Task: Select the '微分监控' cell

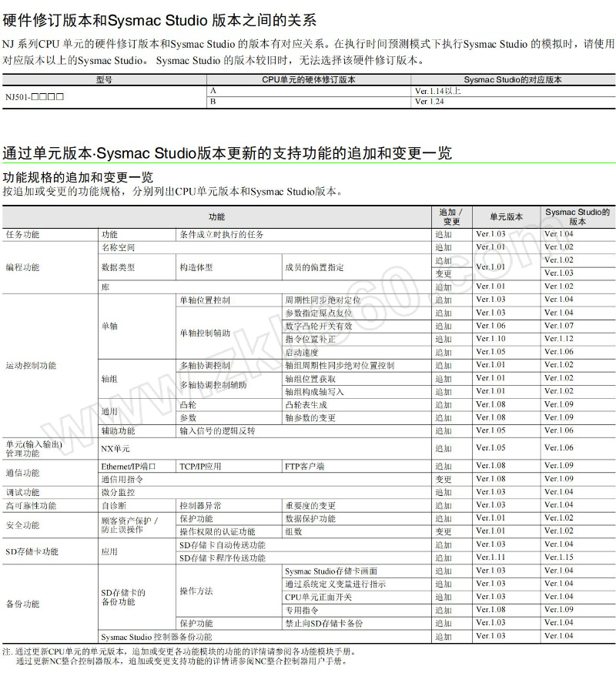Action: pyautogui.click(x=118, y=492)
